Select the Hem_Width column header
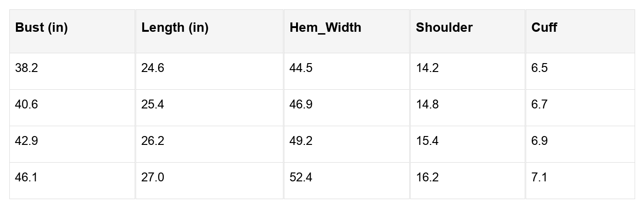 326,28
